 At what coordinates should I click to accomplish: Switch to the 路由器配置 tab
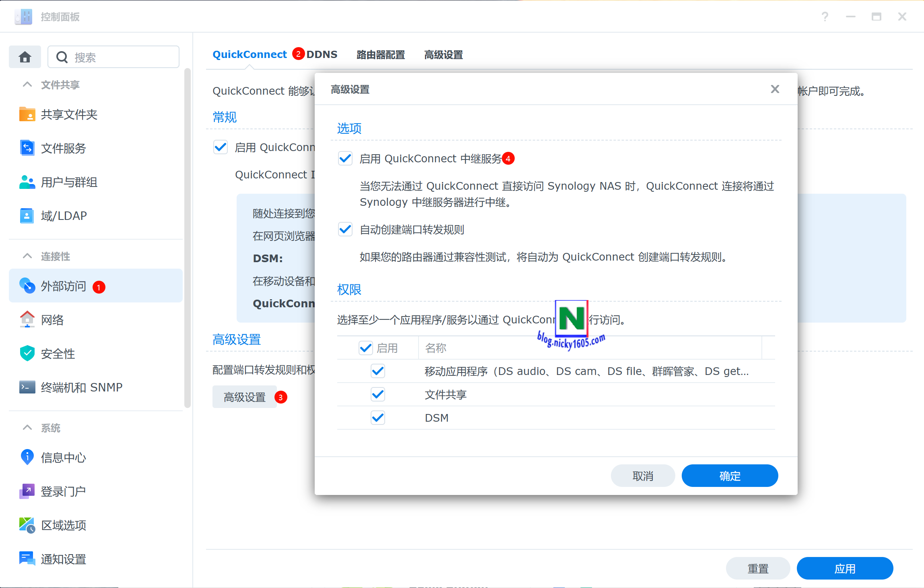click(x=380, y=55)
